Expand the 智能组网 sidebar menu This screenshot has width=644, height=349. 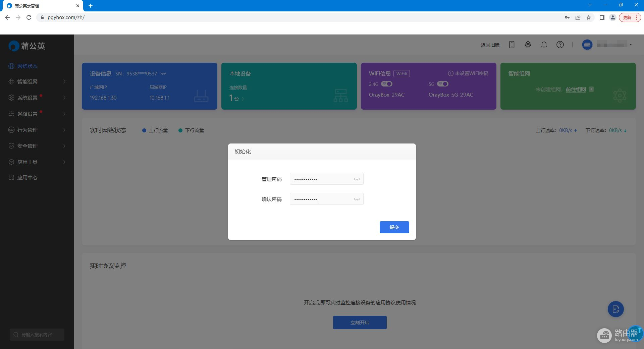pyautogui.click(x=37, y=81)
